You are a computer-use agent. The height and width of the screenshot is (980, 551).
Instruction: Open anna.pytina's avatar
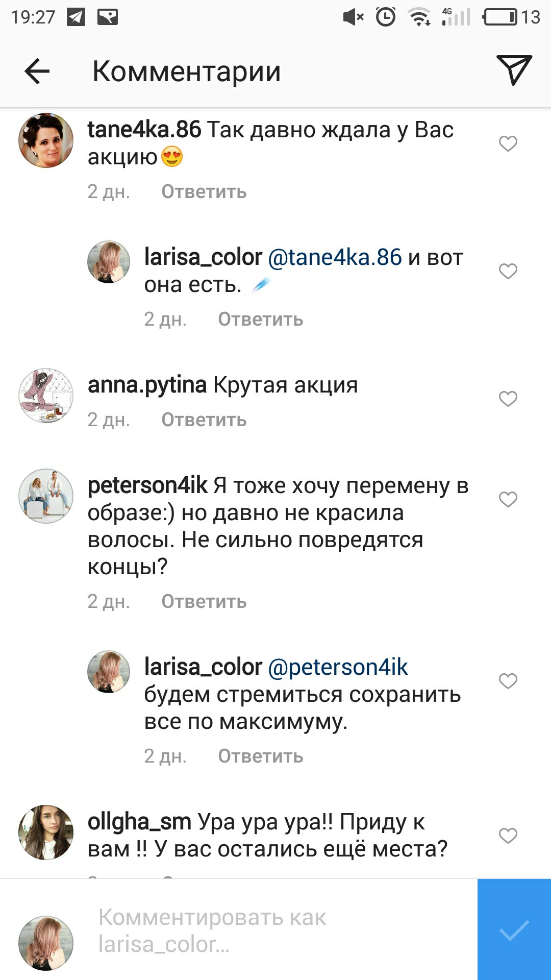[46, 396]
